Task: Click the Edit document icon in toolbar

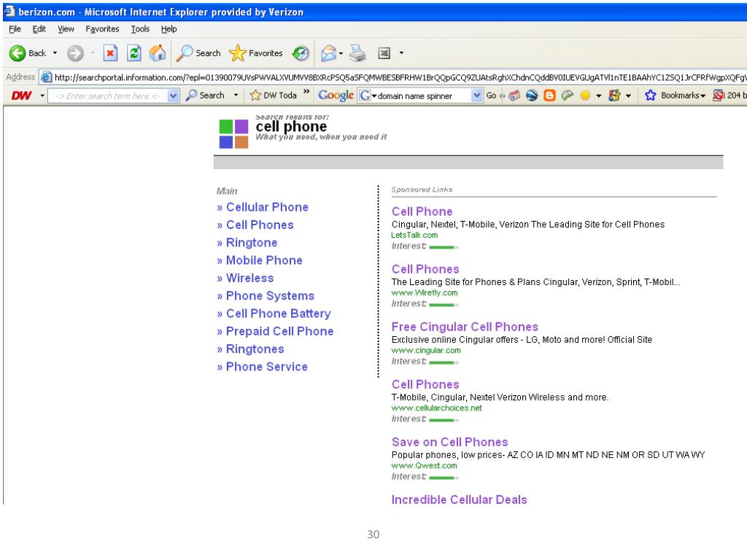Action: 384,53
